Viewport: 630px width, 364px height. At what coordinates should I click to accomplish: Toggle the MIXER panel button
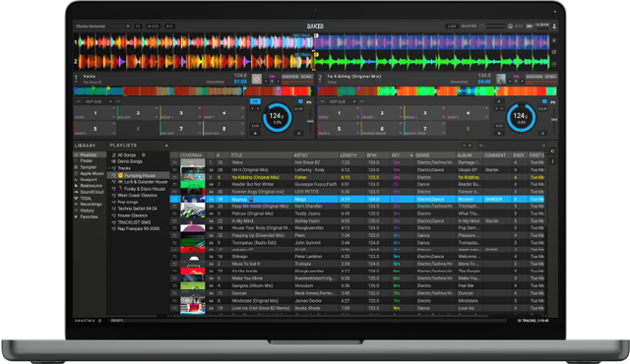[154, 27]
